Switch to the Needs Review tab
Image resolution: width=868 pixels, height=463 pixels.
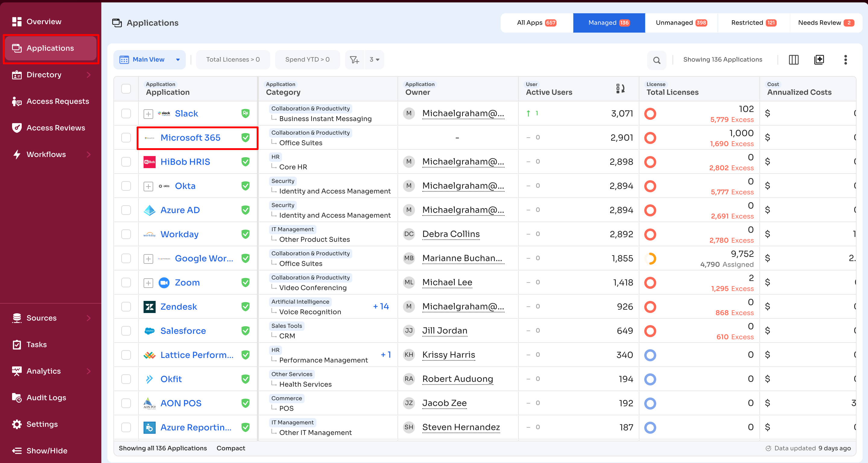click(825, 23)
